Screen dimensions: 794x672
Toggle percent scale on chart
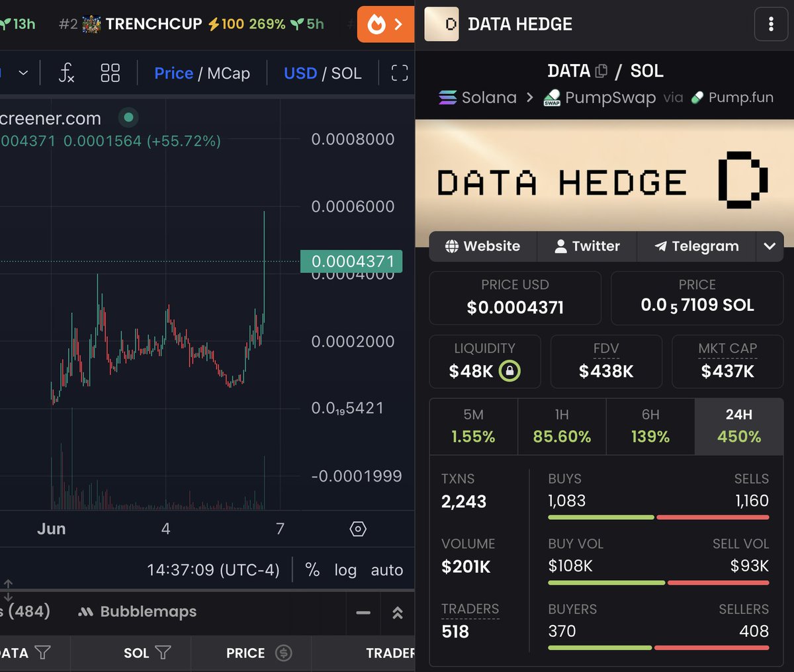312,569
